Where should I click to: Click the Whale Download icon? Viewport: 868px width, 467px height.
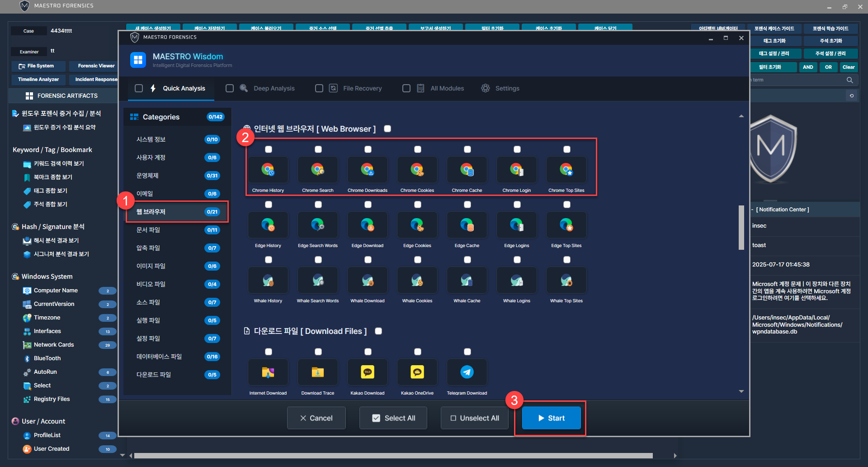click(x=367, y=281)
